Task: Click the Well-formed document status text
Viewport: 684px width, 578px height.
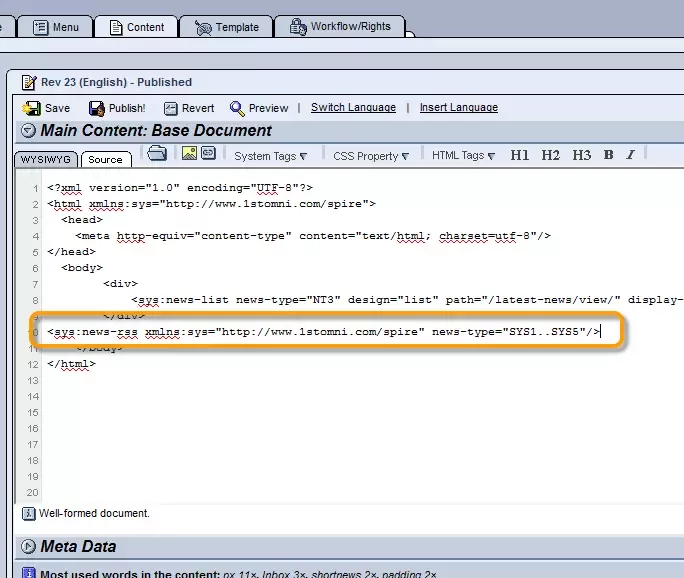Action: pos(94,513)
